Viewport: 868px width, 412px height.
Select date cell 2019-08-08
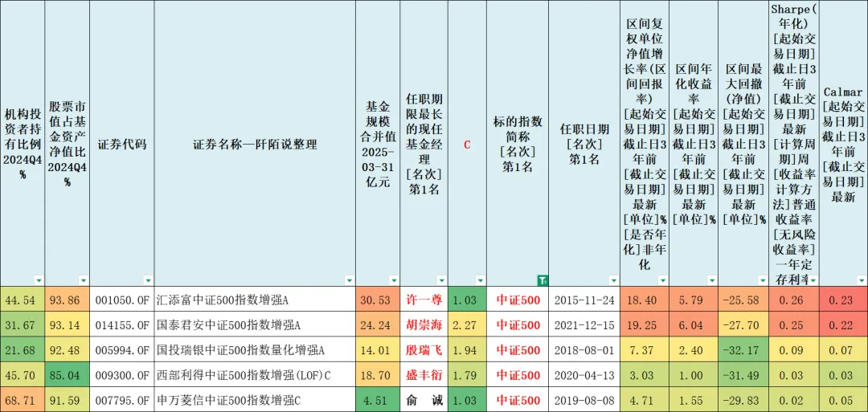point(584,401)
